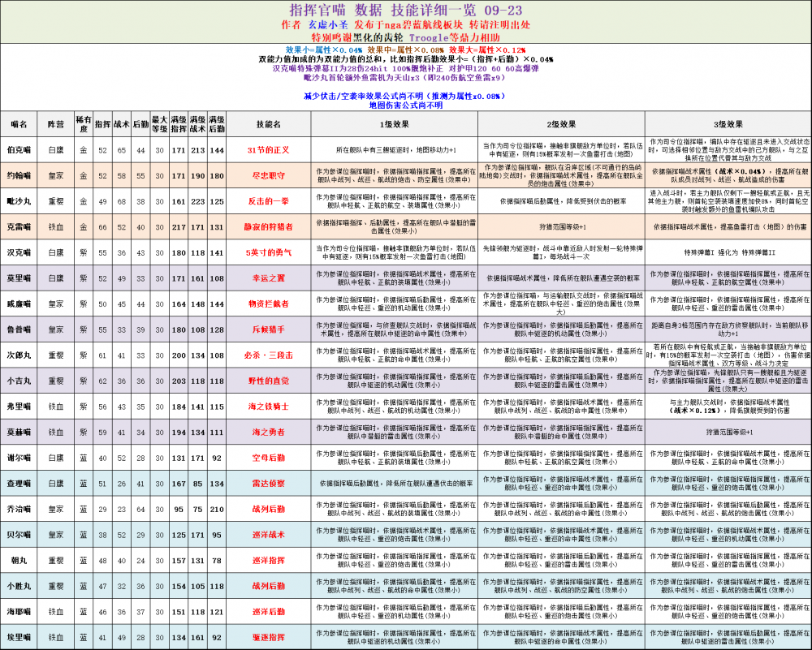Select the name cell '小吉丸'
The image size is (812, 650).
point(19,381)
